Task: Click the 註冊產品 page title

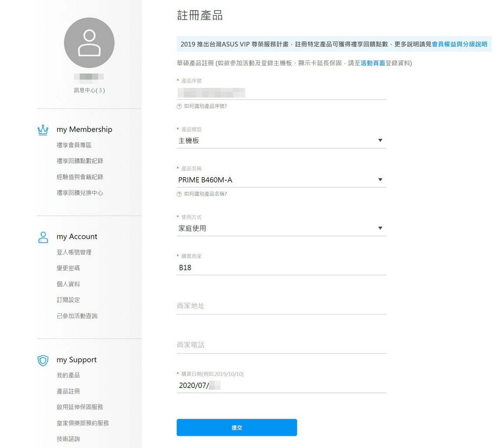Action: pos(200,15)
